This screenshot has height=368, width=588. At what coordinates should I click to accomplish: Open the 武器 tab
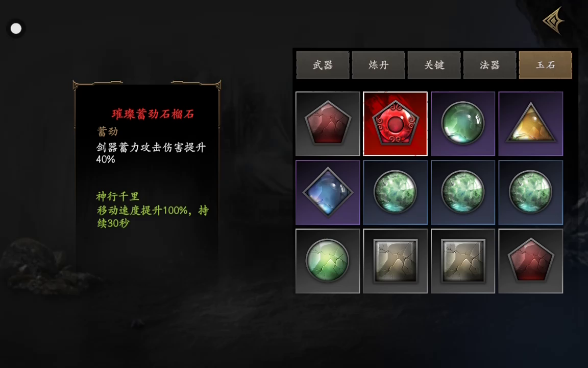(x=323, y=65)
